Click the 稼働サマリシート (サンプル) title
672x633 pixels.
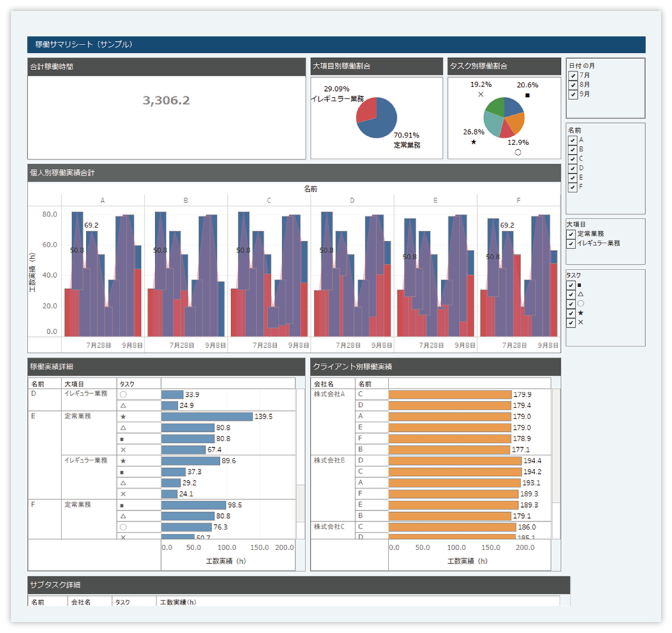pyautogui.click(x=83, y=45)
